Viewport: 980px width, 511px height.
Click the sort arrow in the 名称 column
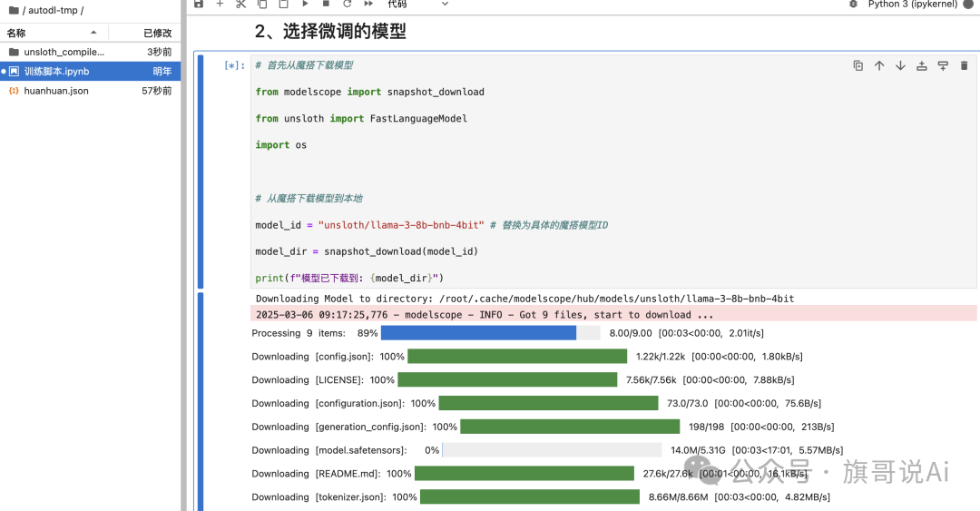click(x=93, y=33)
